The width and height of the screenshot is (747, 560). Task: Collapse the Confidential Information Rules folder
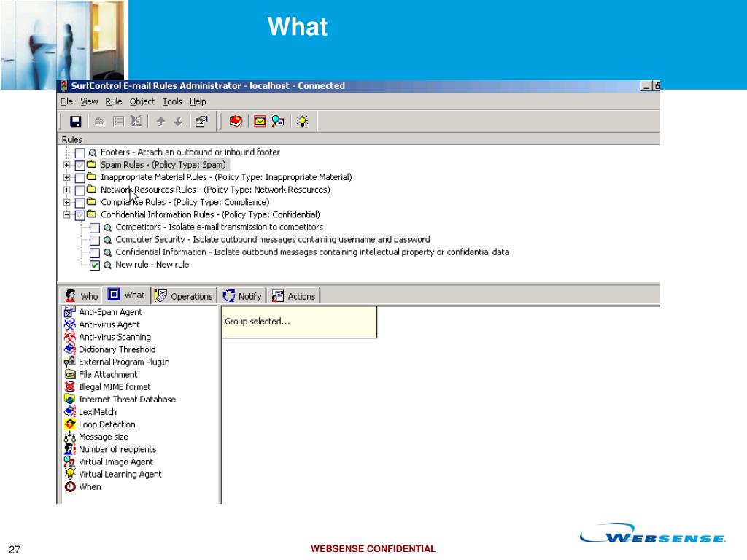pyautogui.click(x=66, y=215)
